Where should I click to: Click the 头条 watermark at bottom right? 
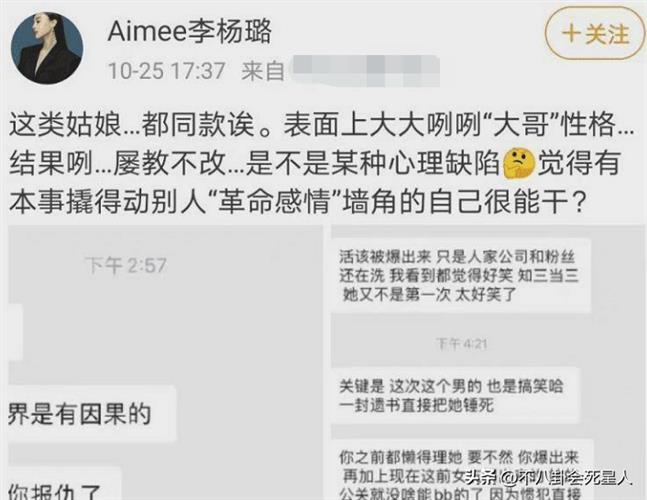pos(549,479)
